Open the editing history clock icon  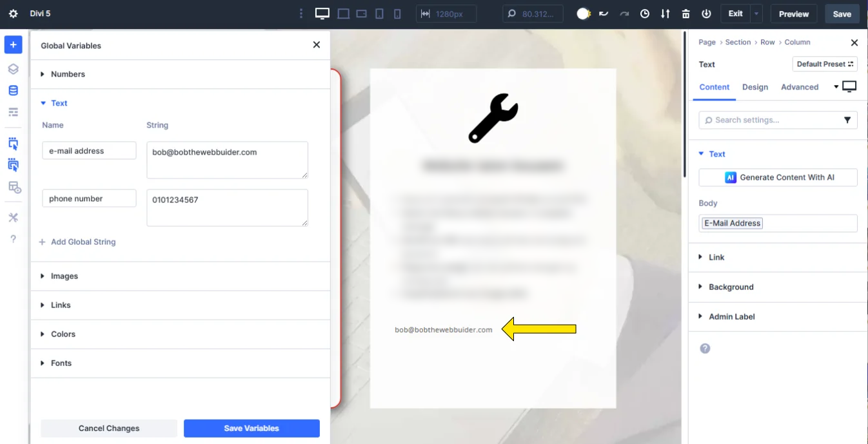pyautogui.click(x=645, y=13)
